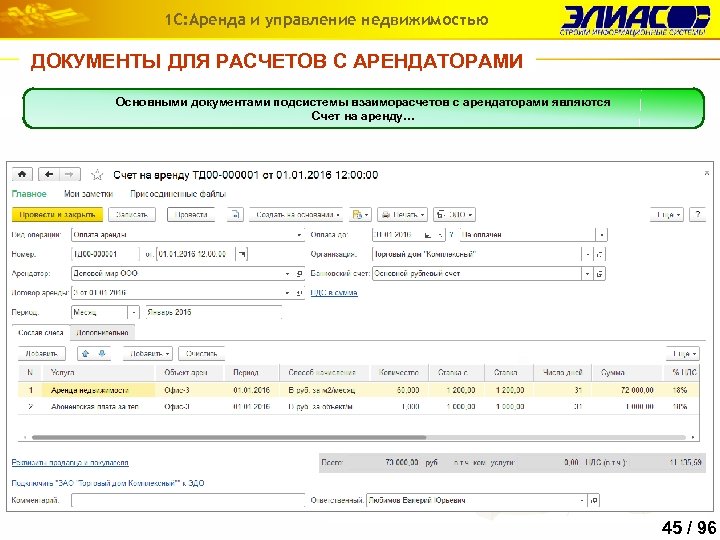Screen dimensions: 720x540
Task: Click scrollbar left arrow of table
Action: pos(24,438)
